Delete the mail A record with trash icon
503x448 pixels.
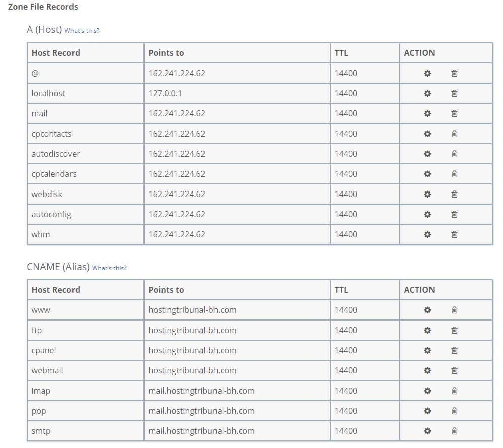pyautogui.click(x=454, y=114)
